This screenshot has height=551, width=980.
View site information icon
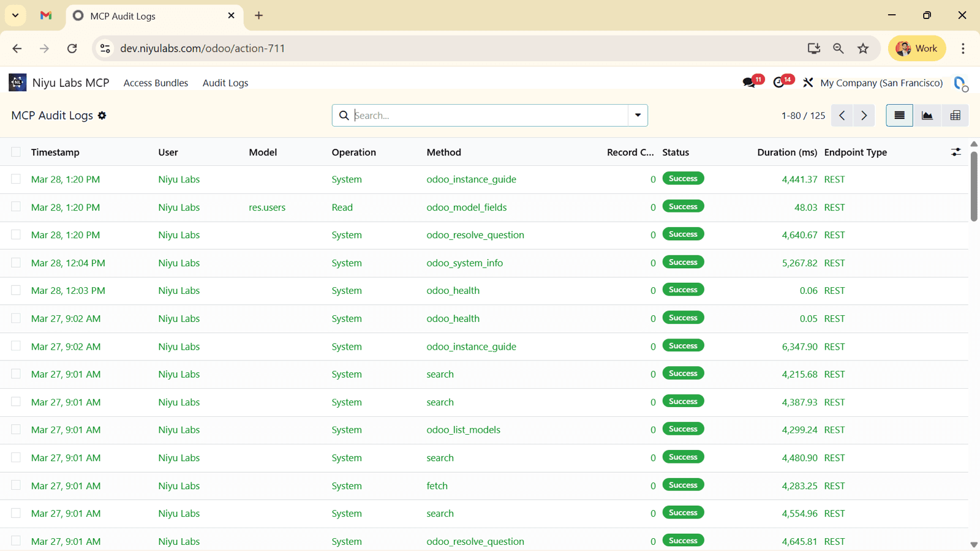(x=105, y=48)
